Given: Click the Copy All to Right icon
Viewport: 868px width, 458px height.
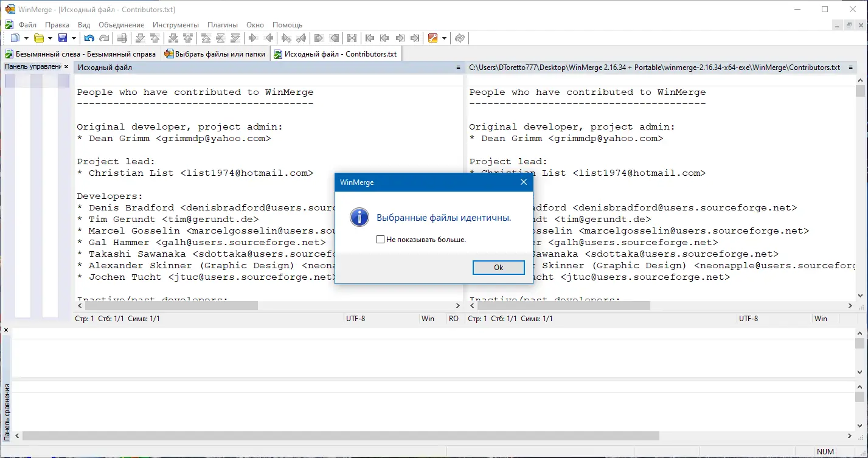Looking at the screenshot, I should (319, 38).
